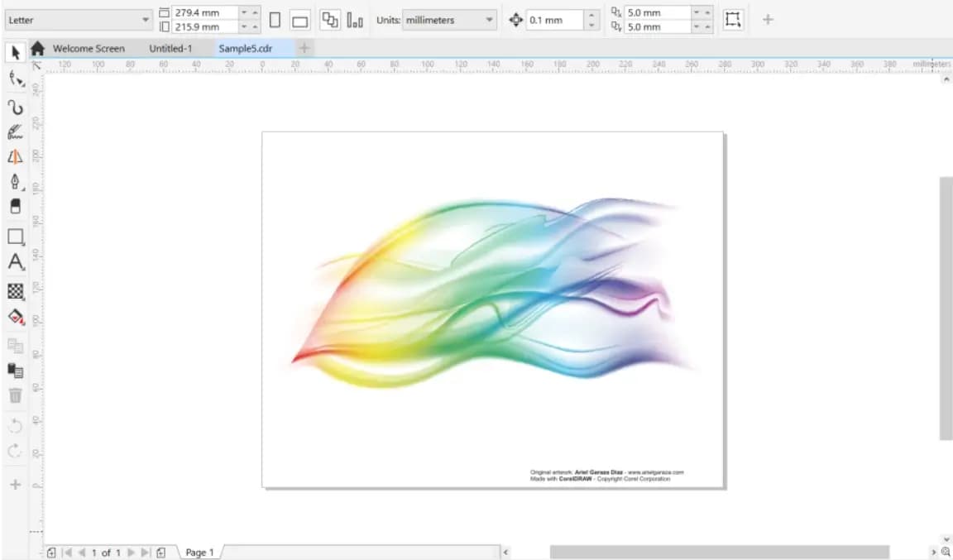Go to the next page

click(131, 553)
